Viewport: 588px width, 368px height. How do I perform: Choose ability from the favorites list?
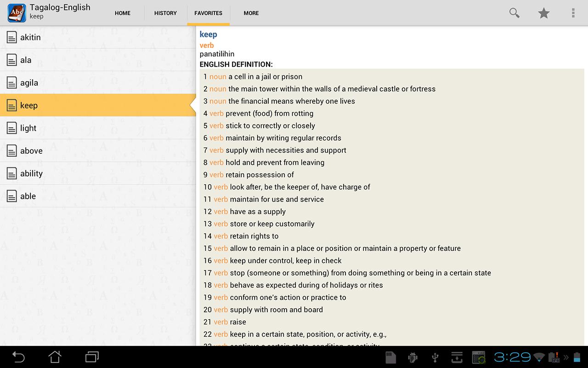31,173
